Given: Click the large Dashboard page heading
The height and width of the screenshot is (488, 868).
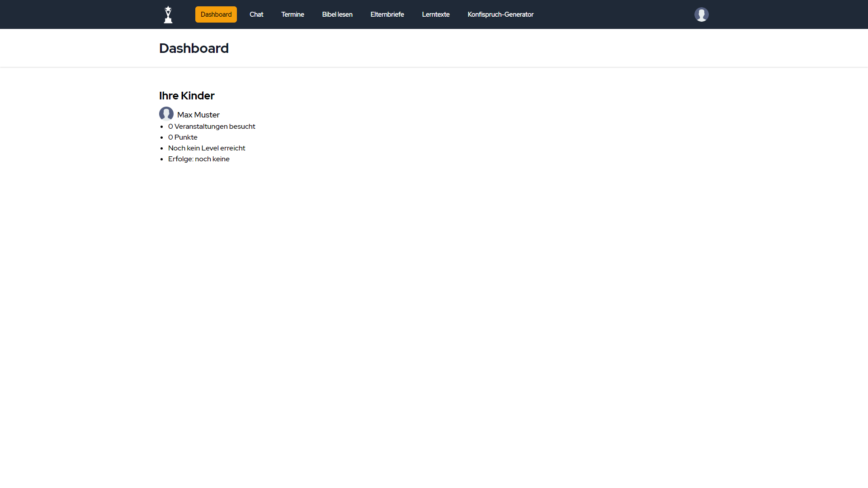Looking at the screenshot, I should pos(194,48).
